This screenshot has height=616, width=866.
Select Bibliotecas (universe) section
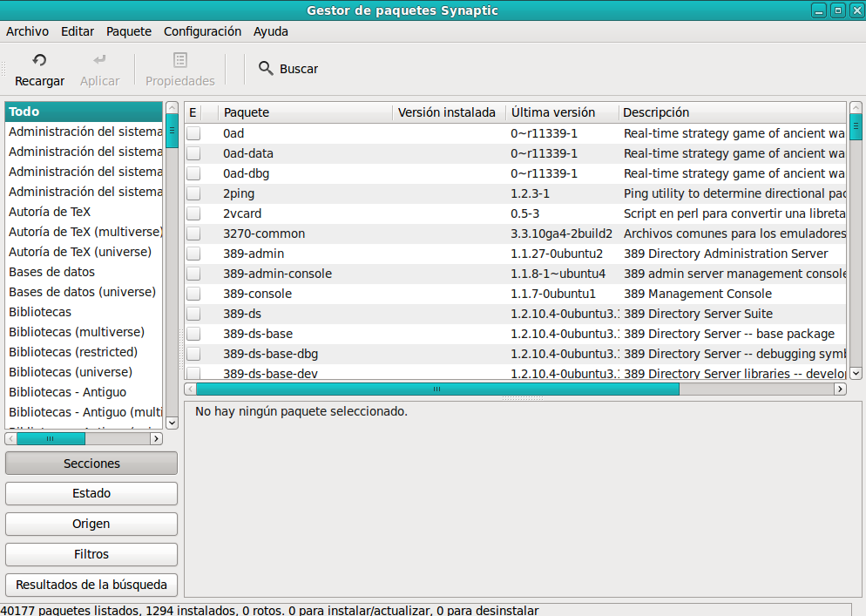84,372
